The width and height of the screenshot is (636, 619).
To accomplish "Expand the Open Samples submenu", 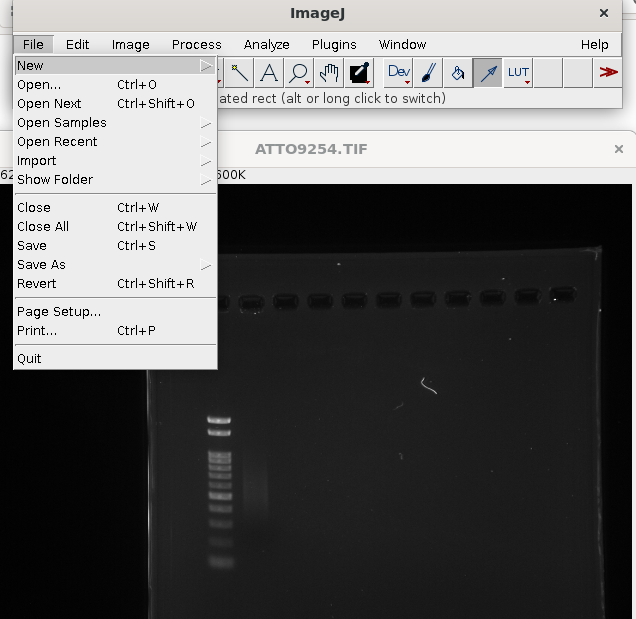I will (x=115, y=123).
